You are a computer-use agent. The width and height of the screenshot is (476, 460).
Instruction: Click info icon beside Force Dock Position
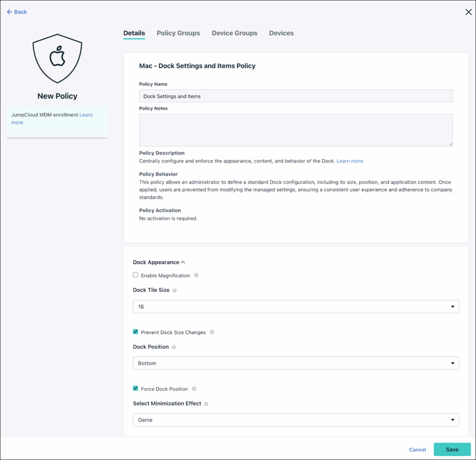pos(194,389)
